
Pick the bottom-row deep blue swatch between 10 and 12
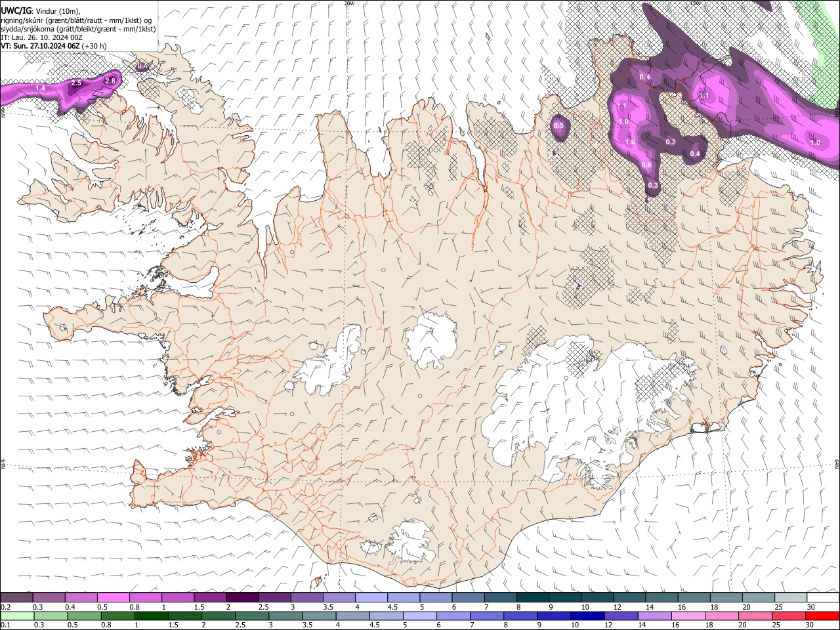click(588, 616)
